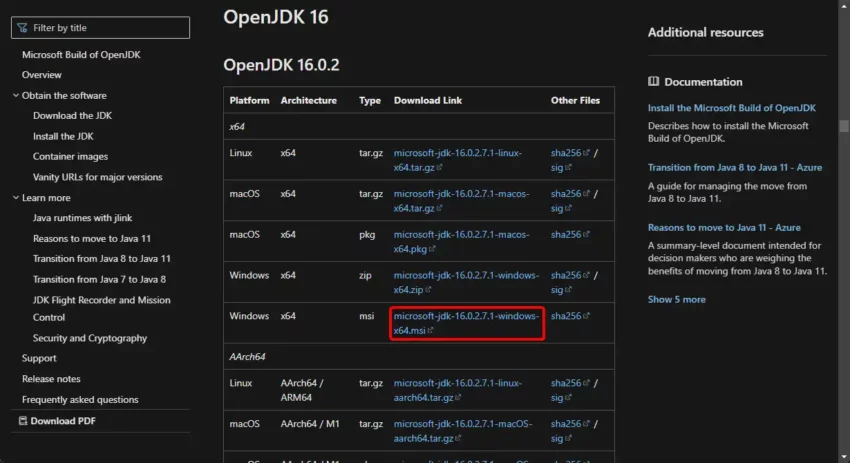Viewport: 850px width, 463px height.
Task: Click the filter funnel icon
Action: click(x=22, y=28)
